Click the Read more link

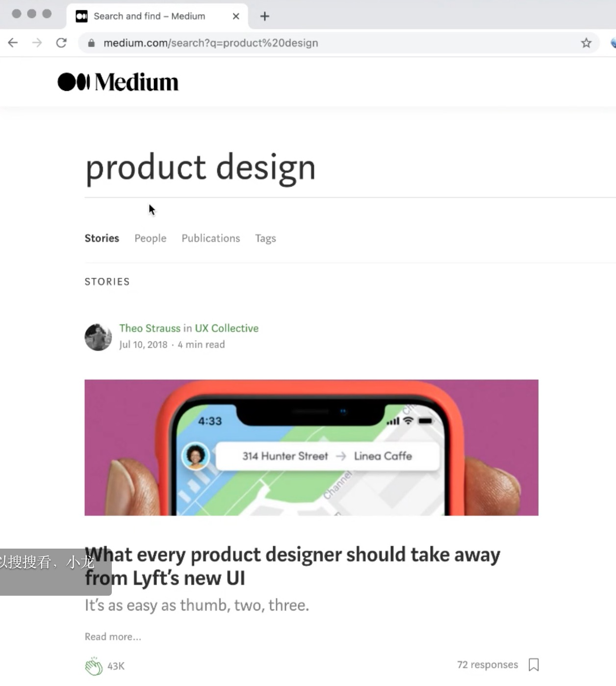coord(113,636)
